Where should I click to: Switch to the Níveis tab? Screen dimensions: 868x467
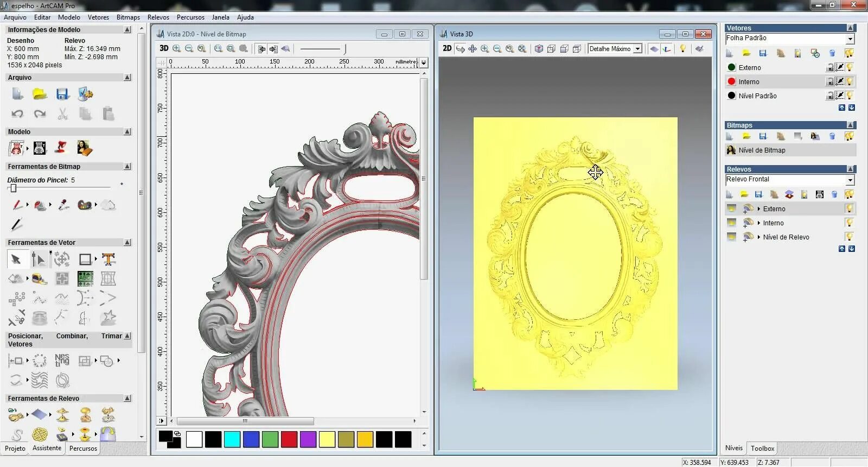click(x=734, y=448)
